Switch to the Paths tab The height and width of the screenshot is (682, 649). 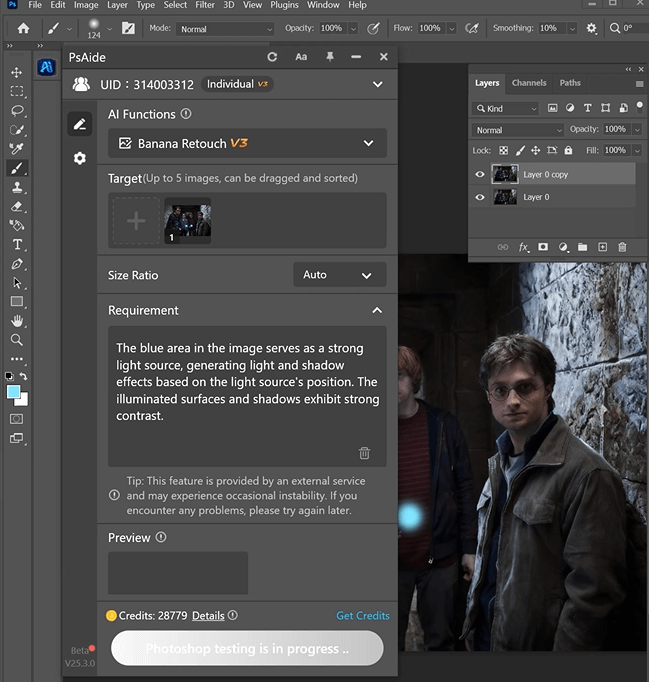coord(570,83)
